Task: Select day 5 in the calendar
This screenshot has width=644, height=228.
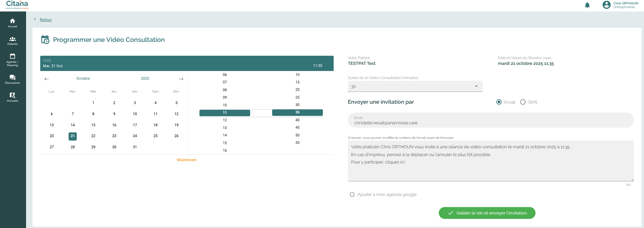Action: click(x=176, y=103)
